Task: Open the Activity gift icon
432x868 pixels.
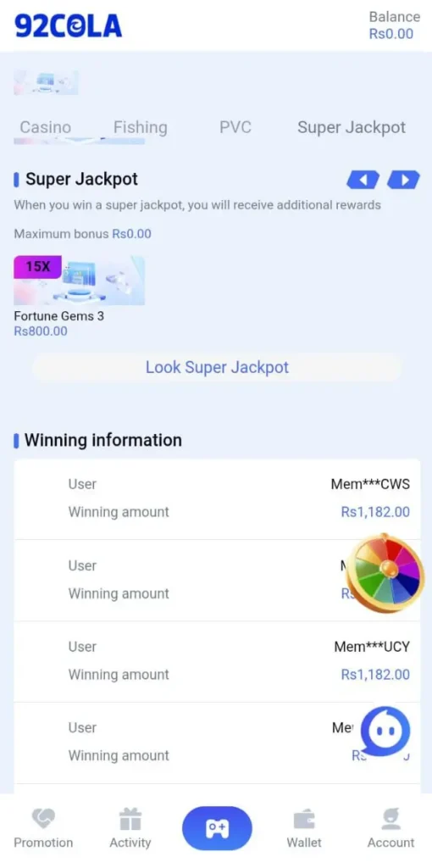Action: 130,820
